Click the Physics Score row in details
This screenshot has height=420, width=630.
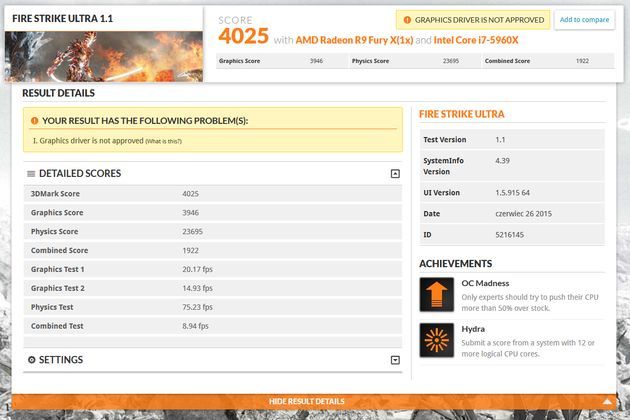tap(213, 232)
